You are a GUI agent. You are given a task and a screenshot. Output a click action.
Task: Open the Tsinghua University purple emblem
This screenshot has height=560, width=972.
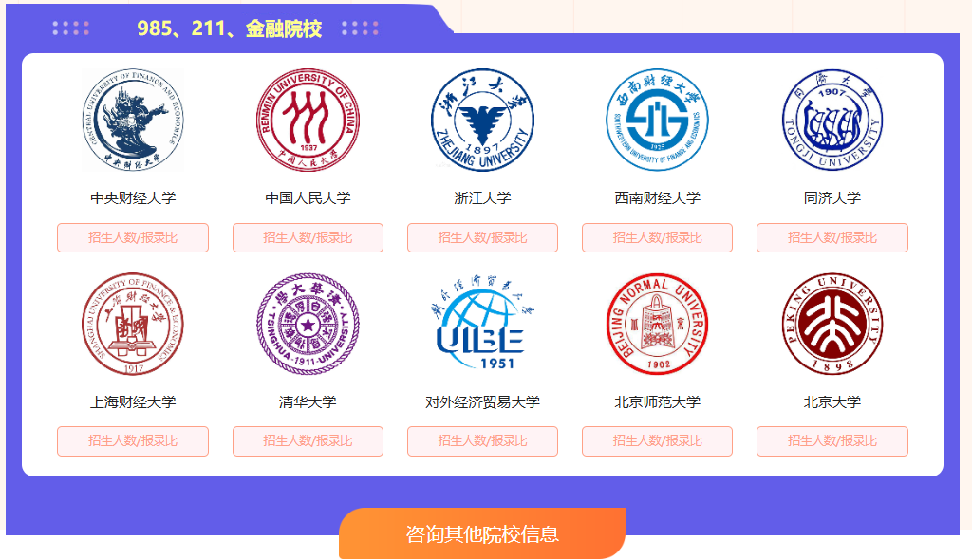coord(308,324)
